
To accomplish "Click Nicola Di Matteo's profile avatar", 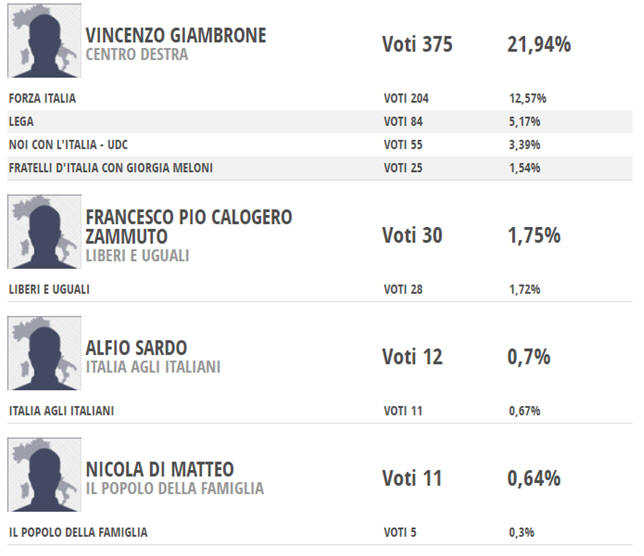I will click(x=44, y=475).
